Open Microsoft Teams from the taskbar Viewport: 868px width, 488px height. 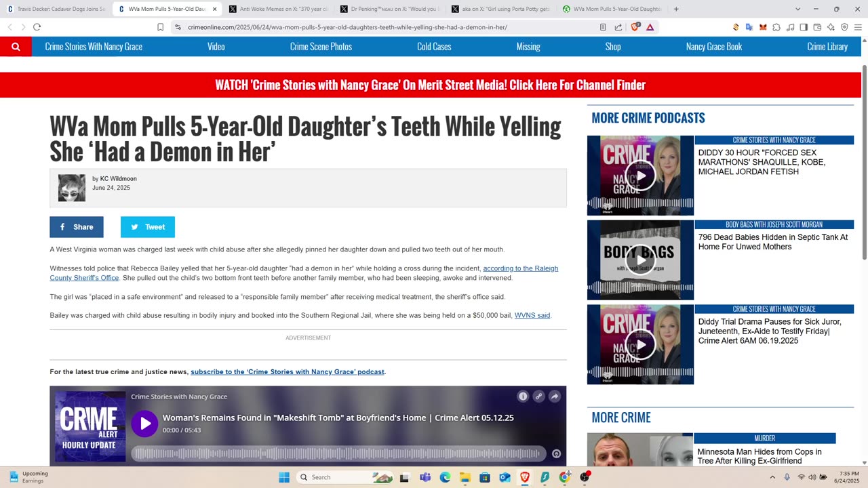(425, 477)
